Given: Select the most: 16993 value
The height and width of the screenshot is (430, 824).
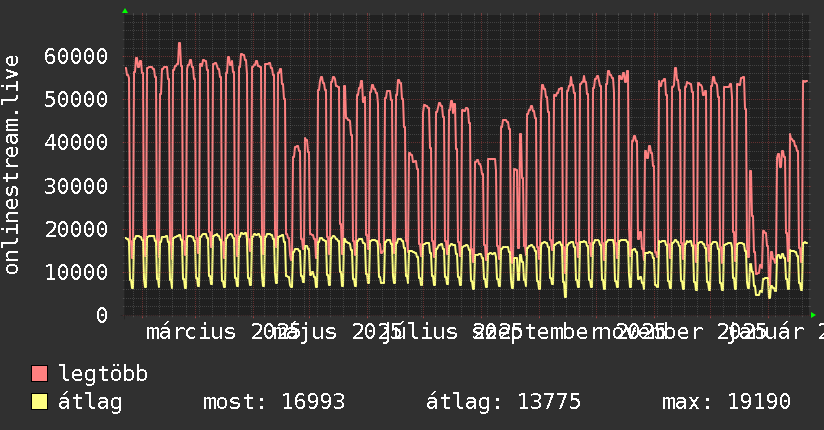Looking at the screenshot, I should 274,402.
